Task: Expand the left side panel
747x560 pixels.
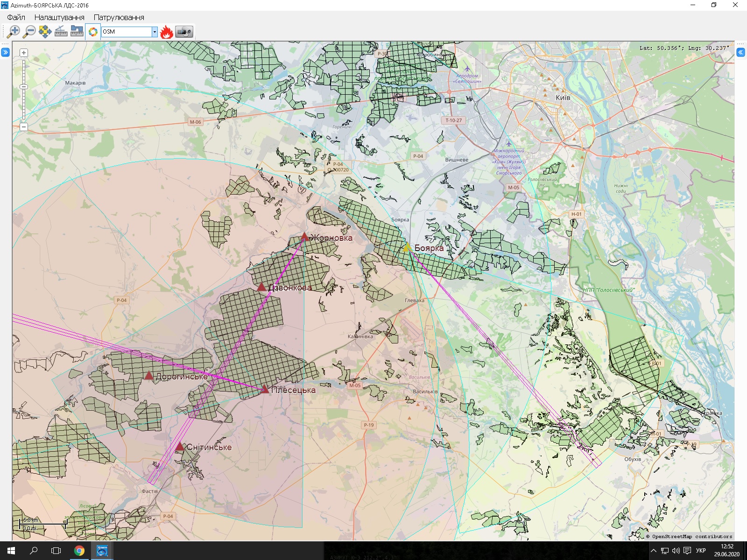Action: 5,52
